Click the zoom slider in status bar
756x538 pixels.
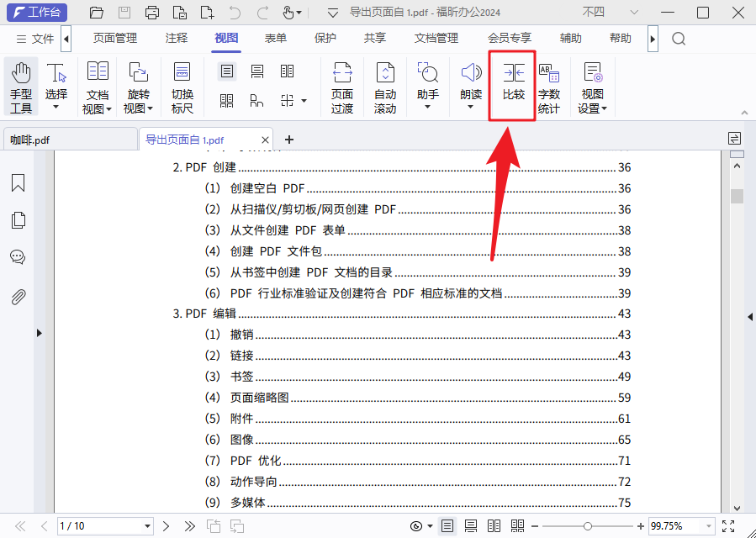(x=587, y=526)
